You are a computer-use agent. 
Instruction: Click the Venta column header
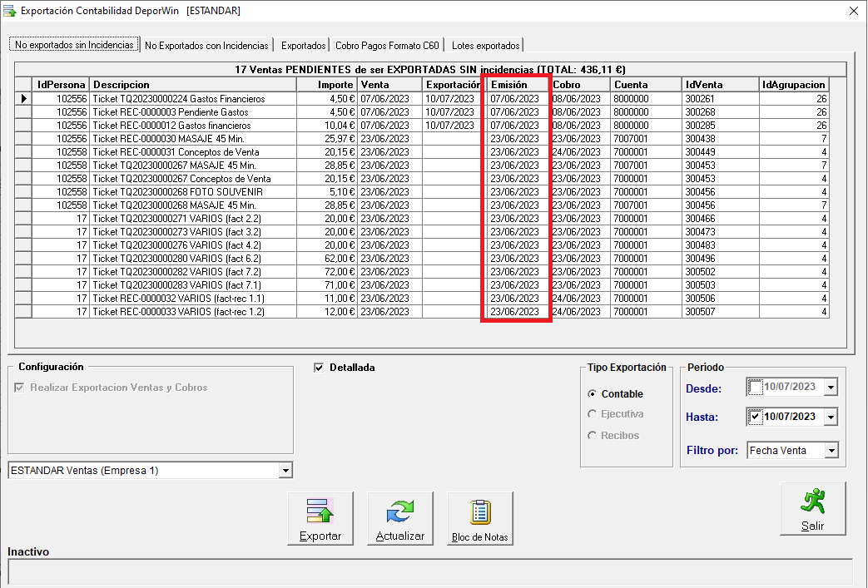point(389,85)
